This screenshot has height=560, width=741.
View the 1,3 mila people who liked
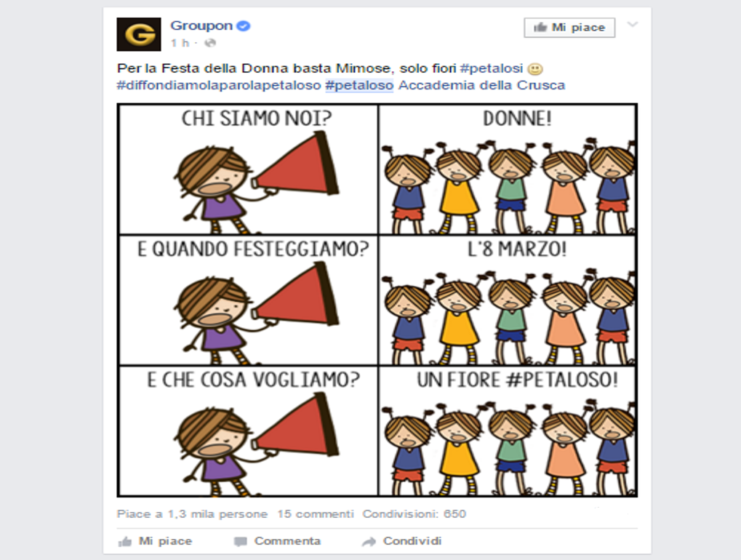click(x=192, y=514)
